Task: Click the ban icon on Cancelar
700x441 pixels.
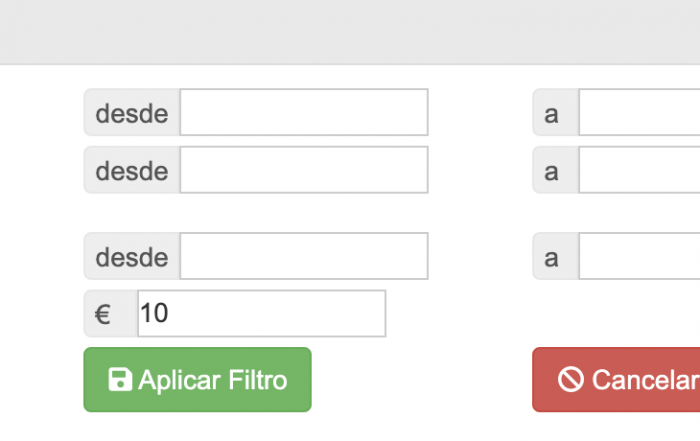Action: point(571,380)
